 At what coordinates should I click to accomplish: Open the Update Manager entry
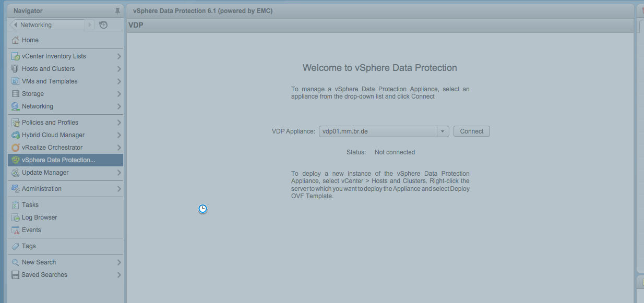[x=66, y=173]
